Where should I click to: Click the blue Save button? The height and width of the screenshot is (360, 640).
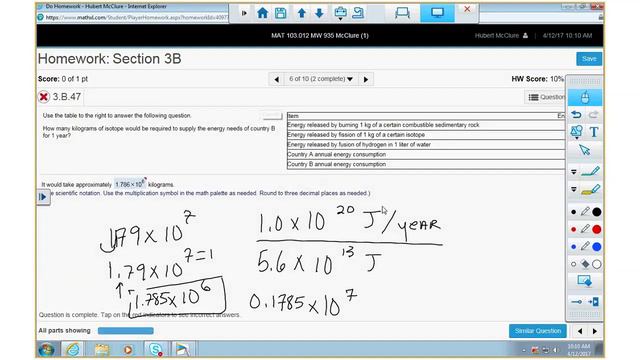(589, 59)
